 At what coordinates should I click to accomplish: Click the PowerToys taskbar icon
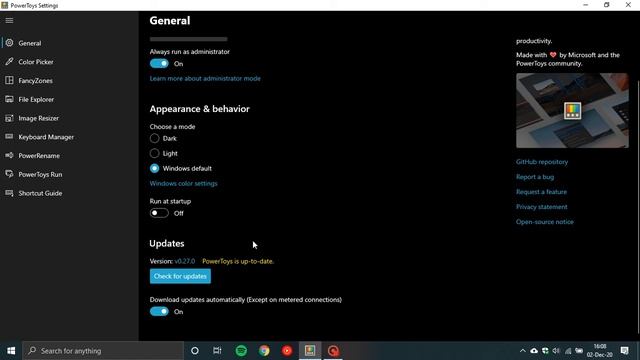click(x=310, y=351)
